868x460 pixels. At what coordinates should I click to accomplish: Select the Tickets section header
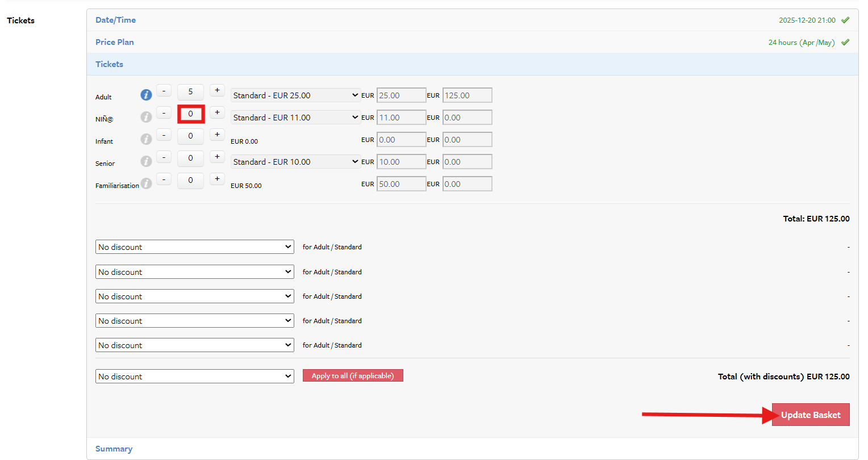473,64
